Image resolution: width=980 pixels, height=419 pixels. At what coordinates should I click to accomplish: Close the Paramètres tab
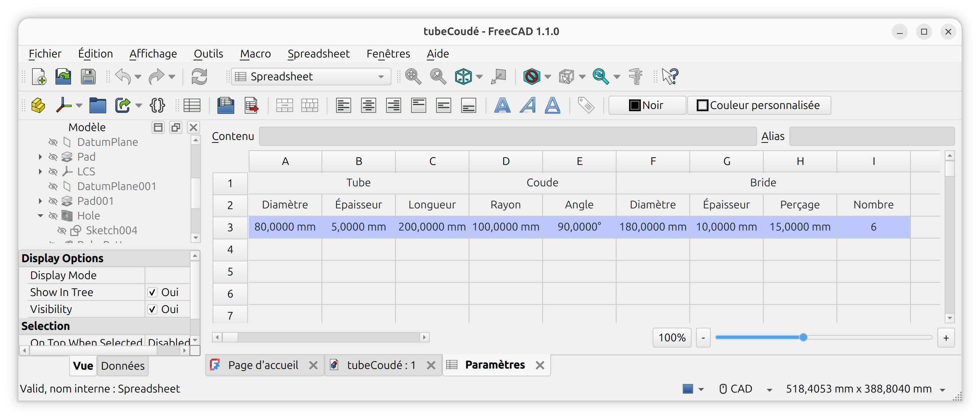tap(539, 366)
